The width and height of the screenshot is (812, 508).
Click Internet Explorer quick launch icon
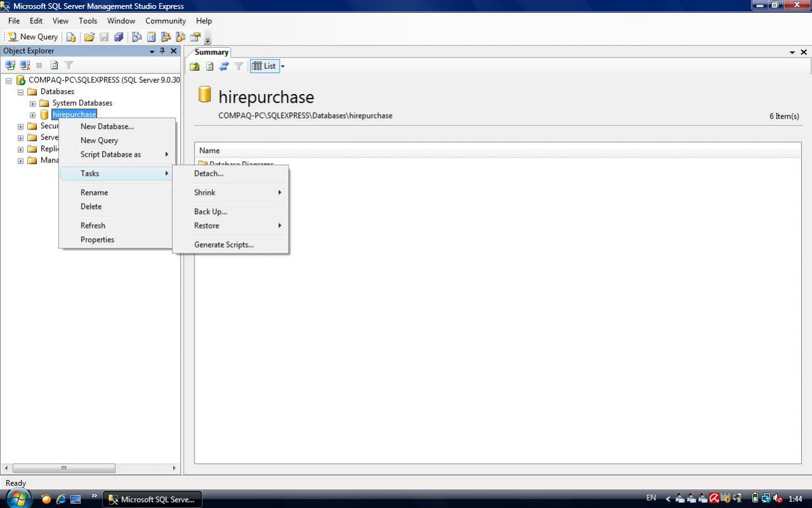61,499
